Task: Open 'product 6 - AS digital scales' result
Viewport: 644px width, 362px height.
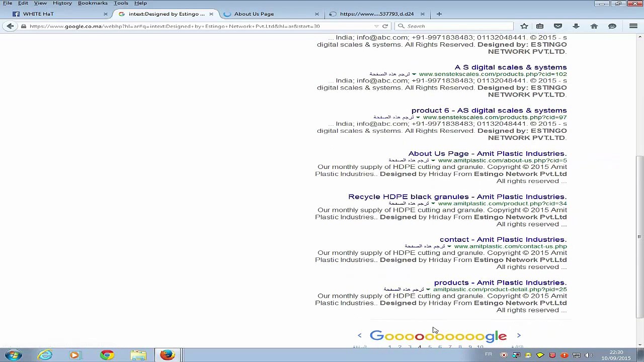Action: (489, 110)
